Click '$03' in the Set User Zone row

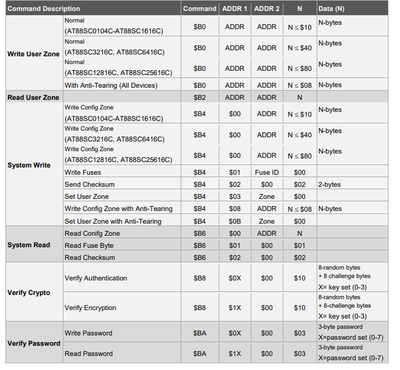(x=235, y=196)
